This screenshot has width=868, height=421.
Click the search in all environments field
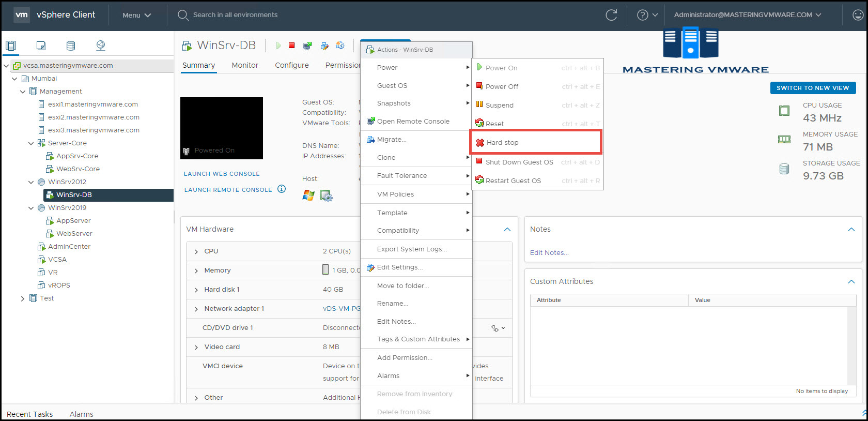(x=235, y=15)
